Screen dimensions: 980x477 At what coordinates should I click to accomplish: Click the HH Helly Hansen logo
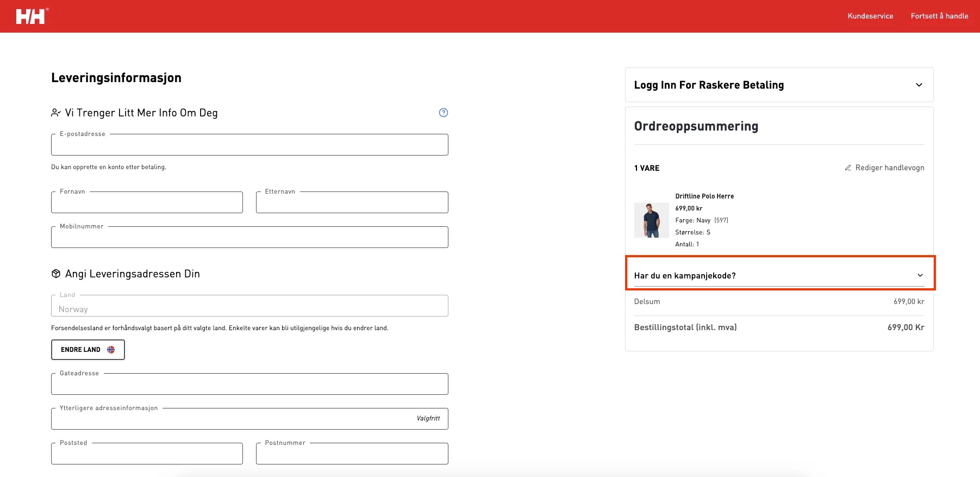coord(32,16)
